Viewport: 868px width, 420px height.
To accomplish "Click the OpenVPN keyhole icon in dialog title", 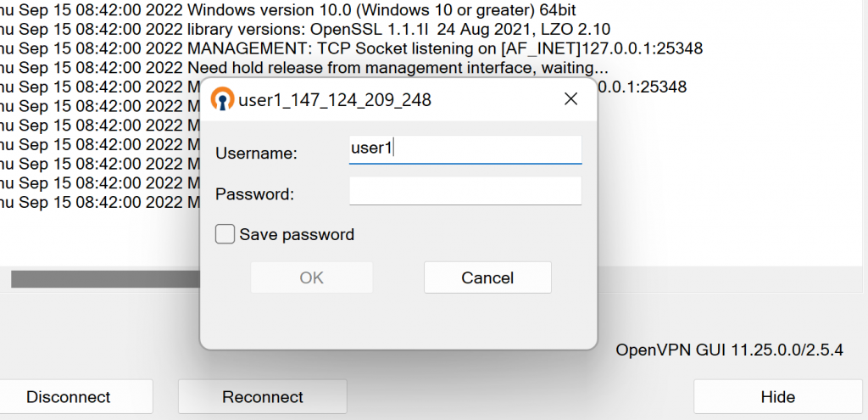I will click(x=223, y=99).
